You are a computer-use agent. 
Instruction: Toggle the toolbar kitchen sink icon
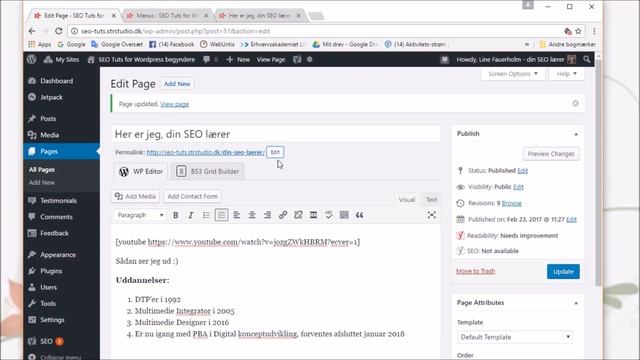coord(344,215)
